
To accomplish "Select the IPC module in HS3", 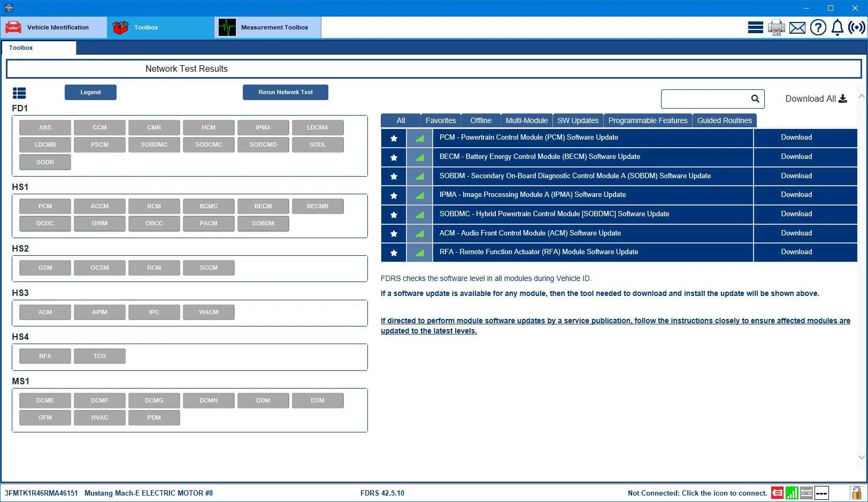I will pyautogui.click(x=154, y=312).
